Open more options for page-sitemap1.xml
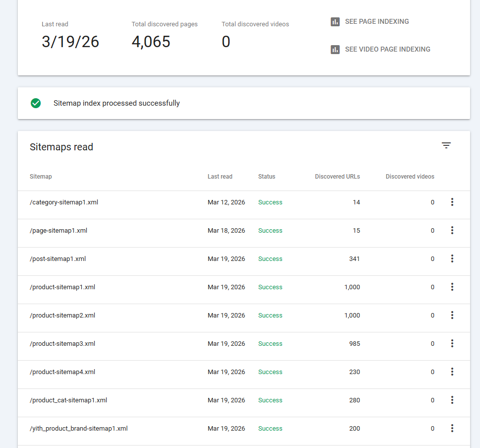The image size is (480, 448). (452, 230)
